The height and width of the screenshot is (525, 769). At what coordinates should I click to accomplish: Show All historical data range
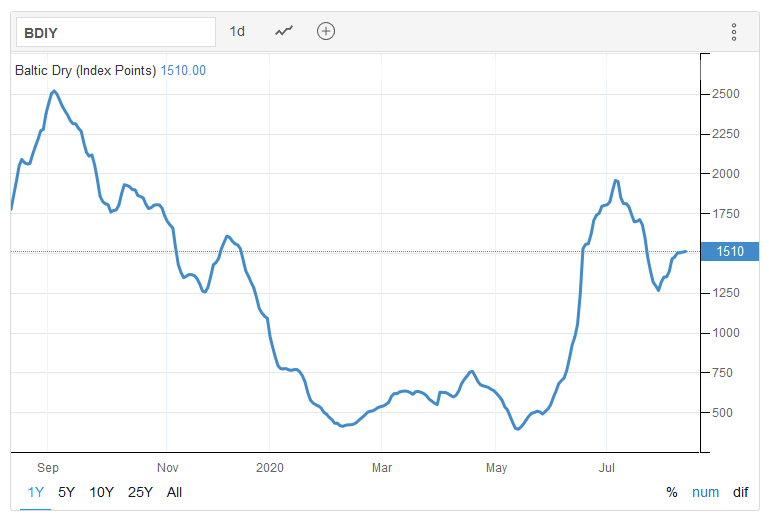pos(174,492)
